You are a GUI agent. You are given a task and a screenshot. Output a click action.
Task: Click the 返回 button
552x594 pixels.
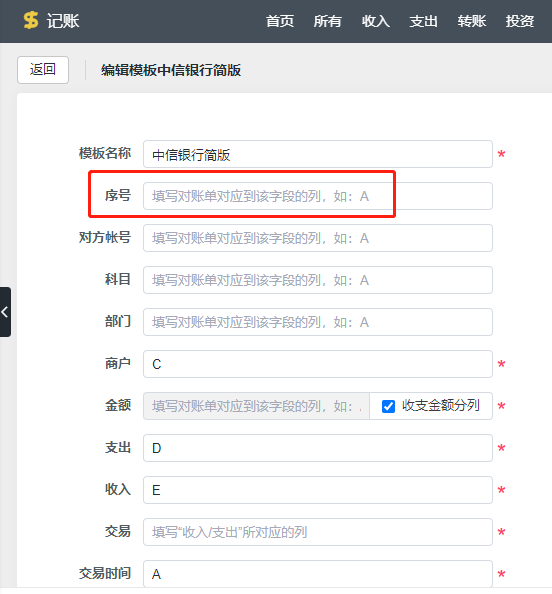click(43, 70)
